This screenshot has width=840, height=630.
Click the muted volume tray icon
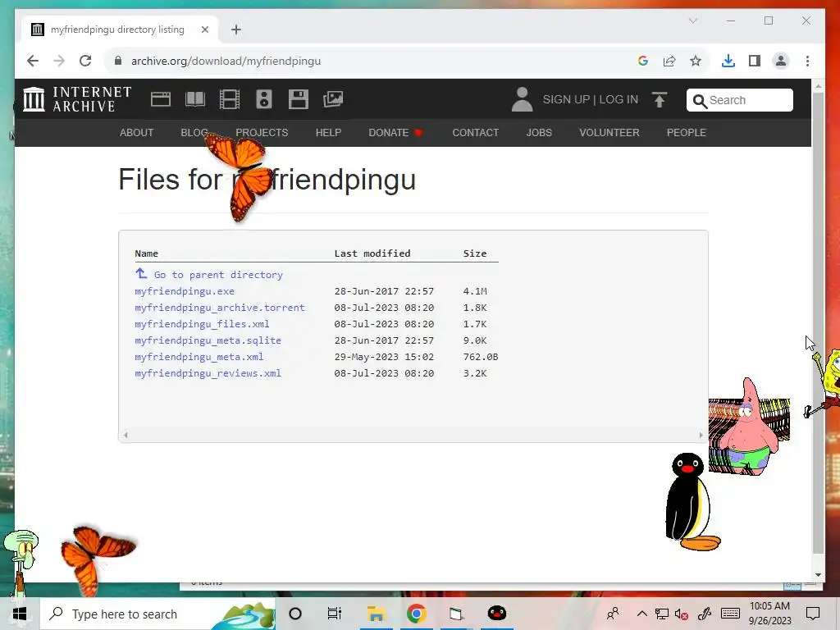(x=682, y=614)
